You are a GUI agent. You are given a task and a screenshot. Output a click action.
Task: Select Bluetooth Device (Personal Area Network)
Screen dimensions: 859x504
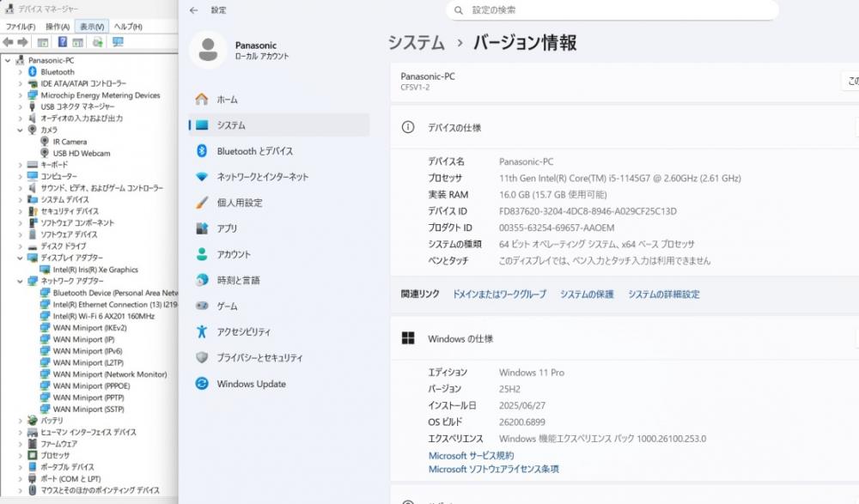(x=115, y=293)
